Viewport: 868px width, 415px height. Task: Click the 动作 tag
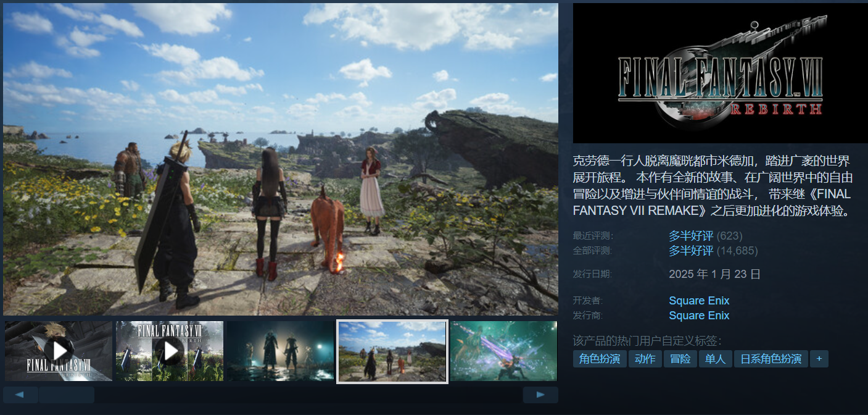(x=645, y=359)
